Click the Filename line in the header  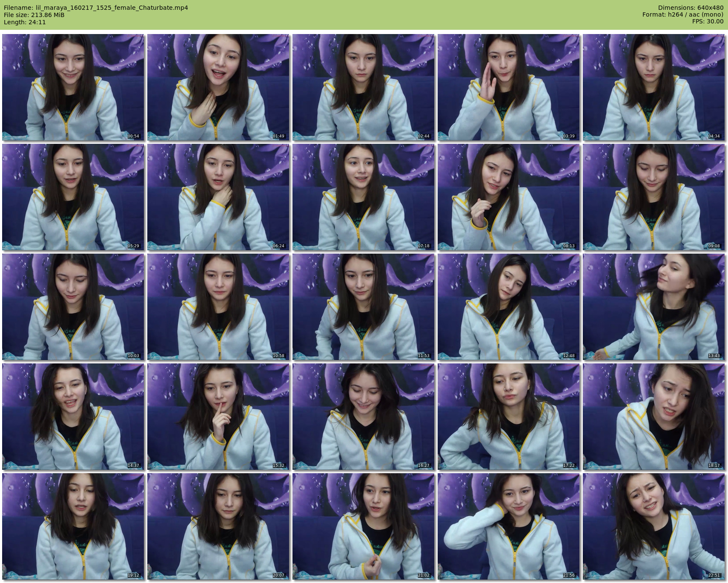(96, 8)
